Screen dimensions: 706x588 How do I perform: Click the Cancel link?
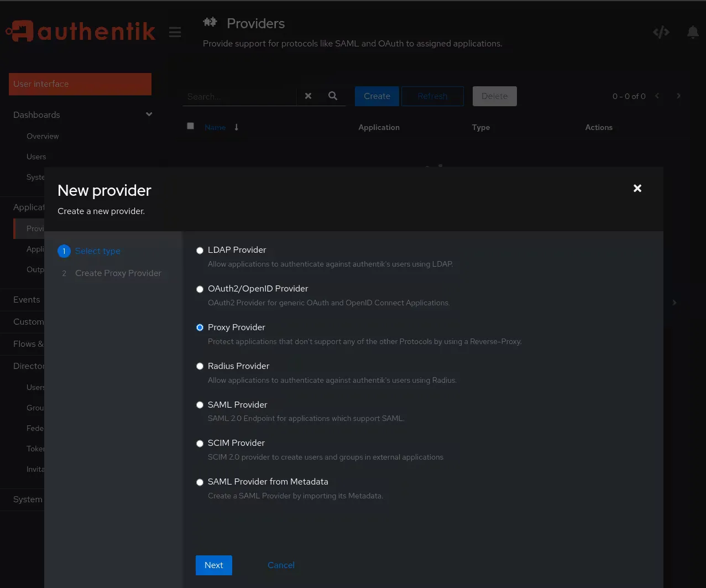tap(281, 565)
